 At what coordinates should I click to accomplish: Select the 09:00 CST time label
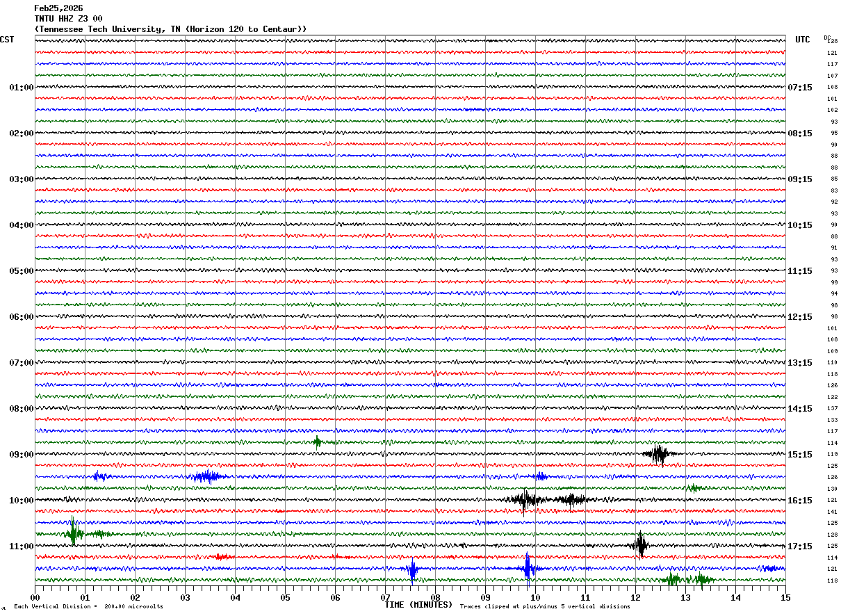(22, 455)
